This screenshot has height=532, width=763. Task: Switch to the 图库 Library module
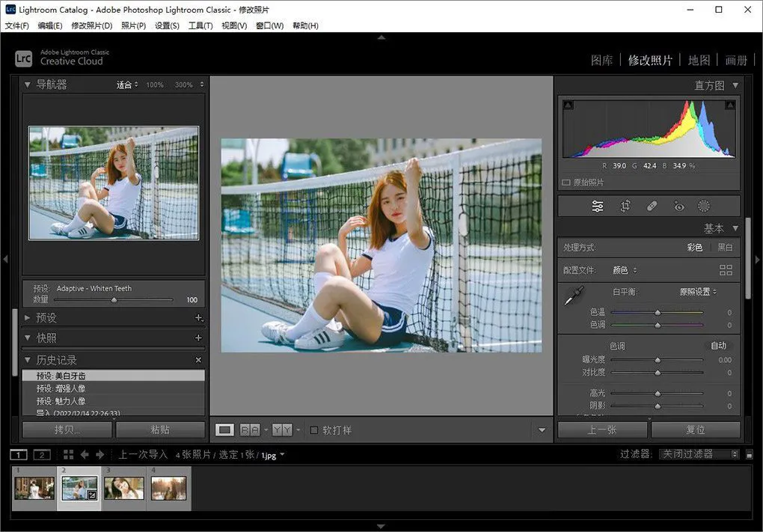pyautogui.click(x=601, y=61)
